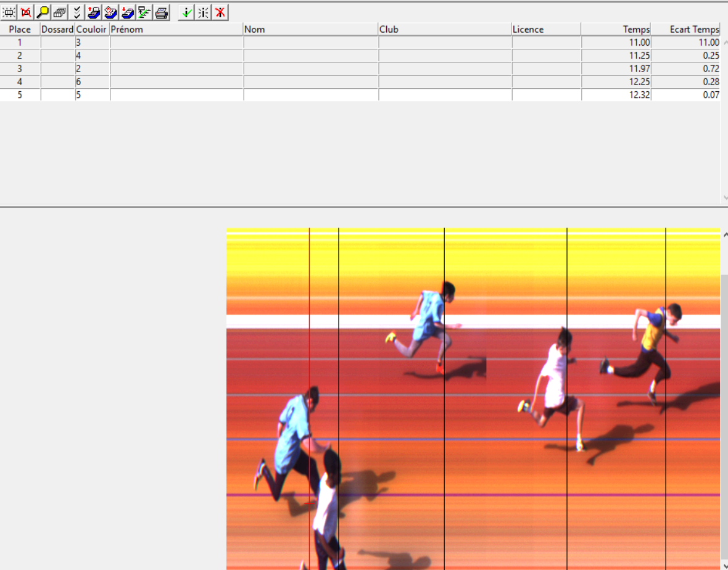The width and height of the screenshot is (728, 570).
Task: Click the athlete icon crossed out in red
Action: 220,12
